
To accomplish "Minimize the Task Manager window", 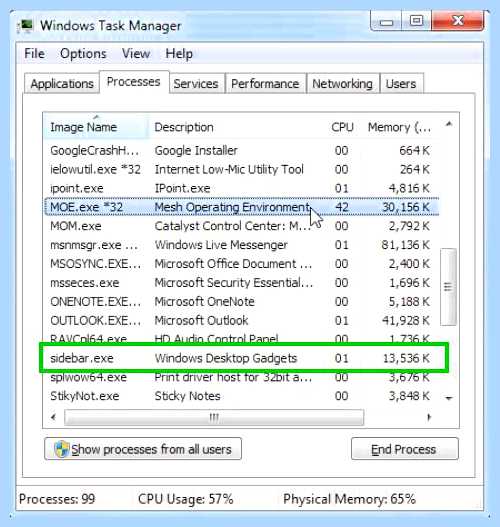I will [x=386, y=22].
